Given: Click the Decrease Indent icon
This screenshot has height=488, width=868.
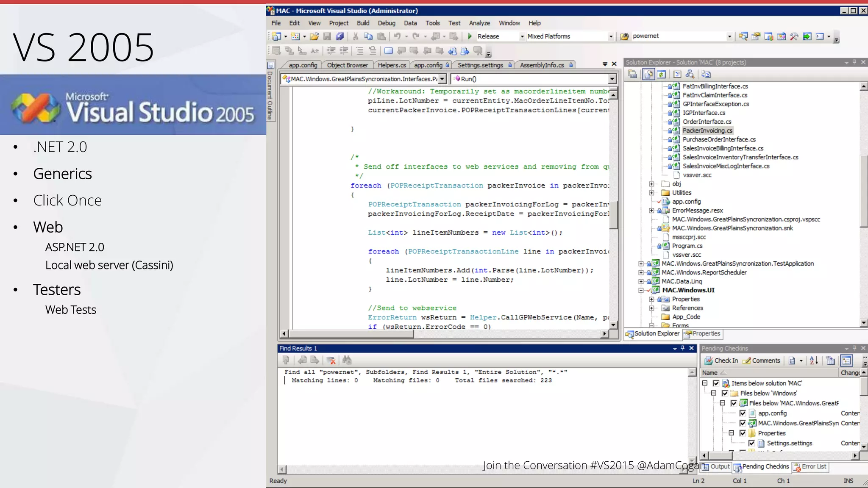Looking at the screenshot, I should 331,51.
